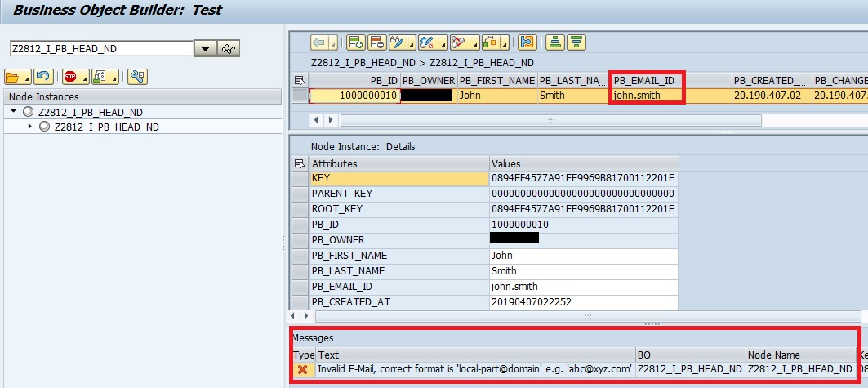Collapse the top Z2812_I_PB_HEAD_ND tree node
The height and width of the screenshot is (388, 868).
point(13,112)
